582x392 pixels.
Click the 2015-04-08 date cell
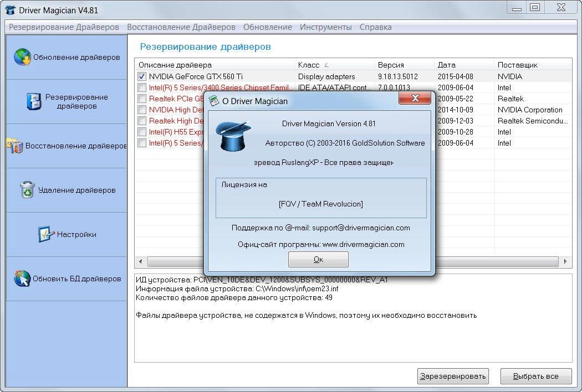[x=456, y=76]
